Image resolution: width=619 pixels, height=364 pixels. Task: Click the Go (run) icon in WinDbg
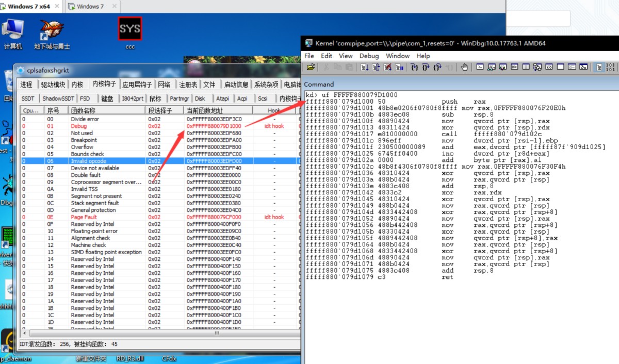coord(364,67)
